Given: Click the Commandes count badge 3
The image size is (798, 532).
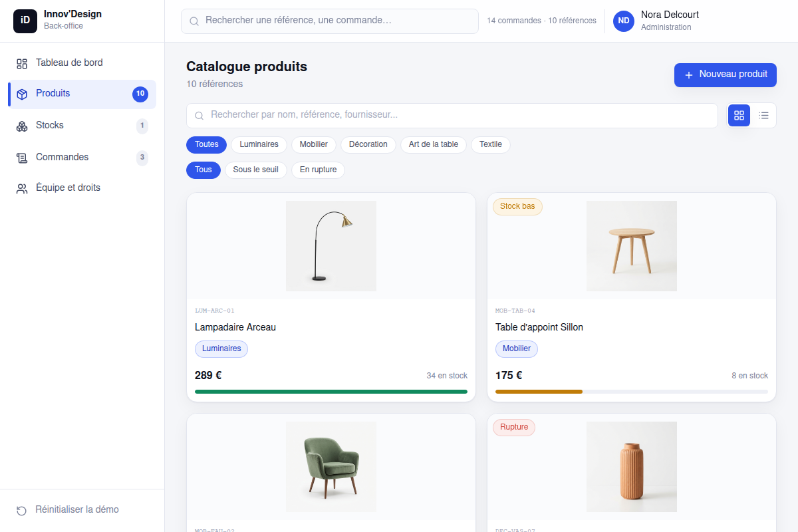Looking at the screenshot, I should (x=142, y=158).
